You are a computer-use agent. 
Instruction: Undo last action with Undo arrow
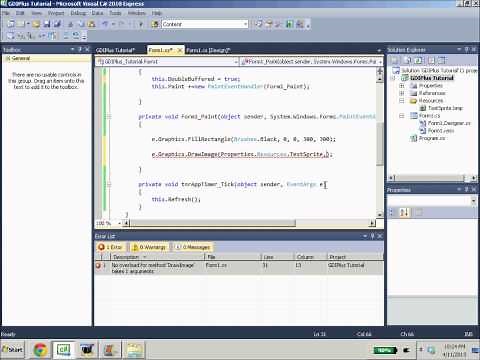coord(105,24)
